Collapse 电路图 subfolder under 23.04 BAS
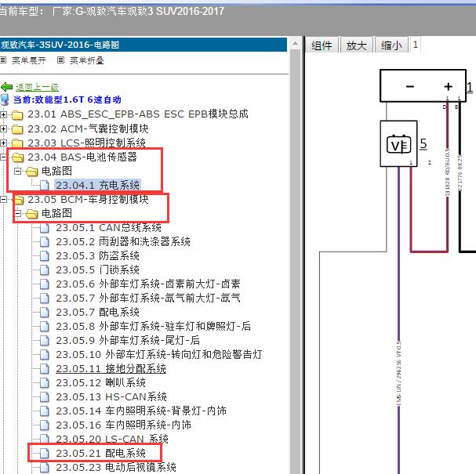This screenshot has width=476, height=474. 17,171
